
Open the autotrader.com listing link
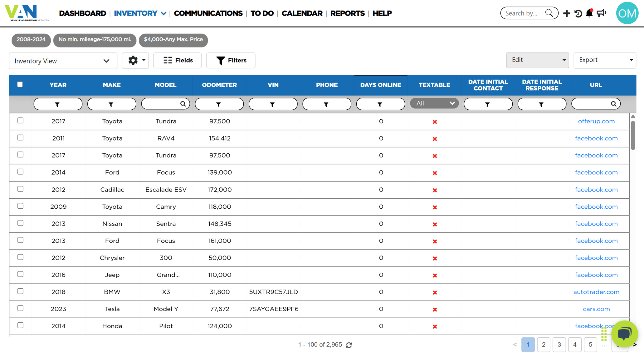tap(596, 292)
